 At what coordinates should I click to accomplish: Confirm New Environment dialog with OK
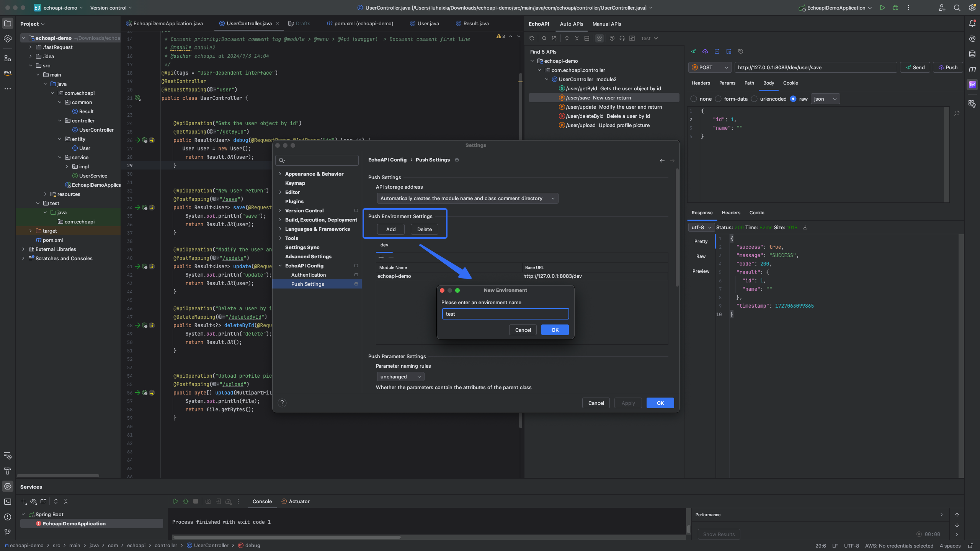(555, 330)
